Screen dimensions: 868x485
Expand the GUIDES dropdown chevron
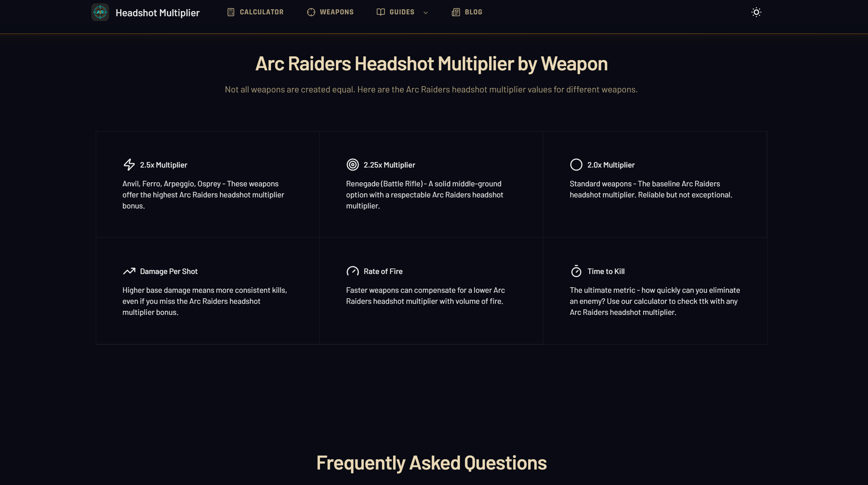(426, 13)
